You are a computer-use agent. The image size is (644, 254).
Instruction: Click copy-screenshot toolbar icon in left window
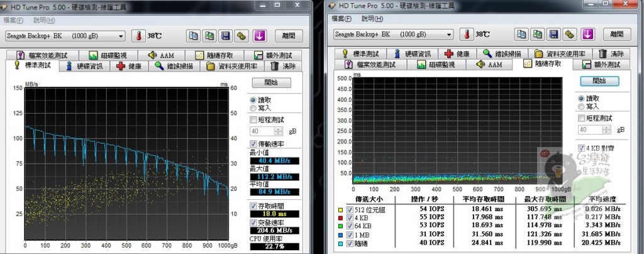point(209,36)
